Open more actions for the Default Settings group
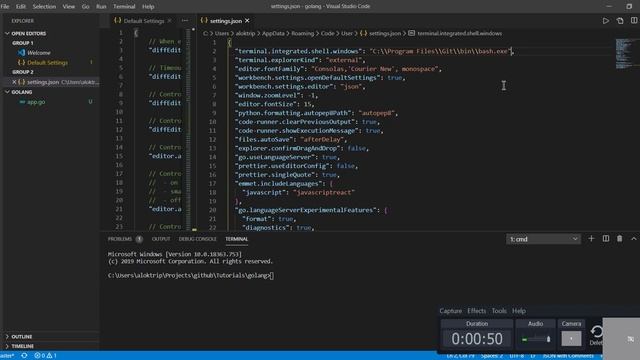This screenshot has width=640, height=360. pos(185,20)
